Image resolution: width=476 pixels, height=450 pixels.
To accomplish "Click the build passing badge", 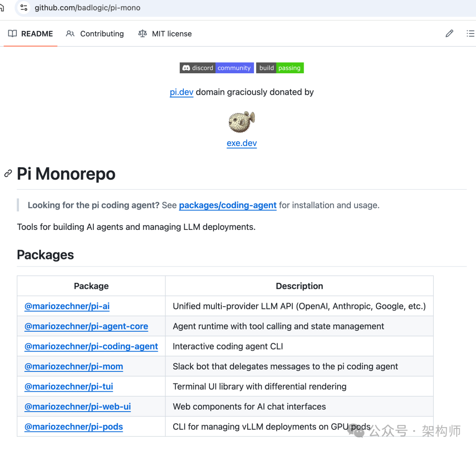I will (279, 67).
